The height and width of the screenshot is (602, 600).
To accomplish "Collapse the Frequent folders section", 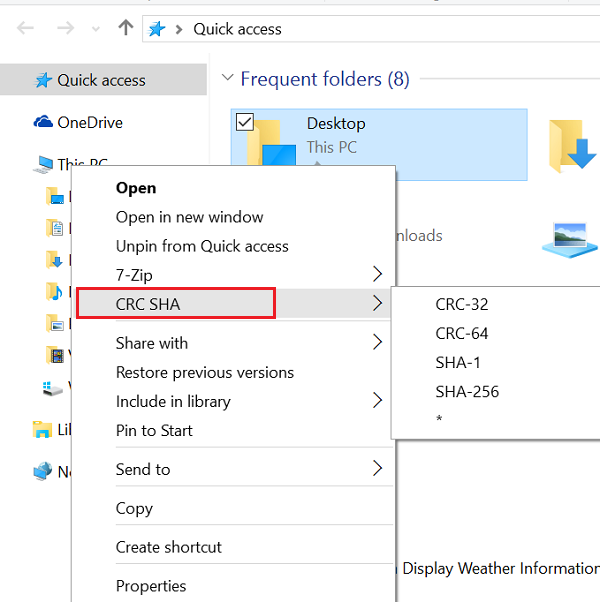I will tap(227, 78).
